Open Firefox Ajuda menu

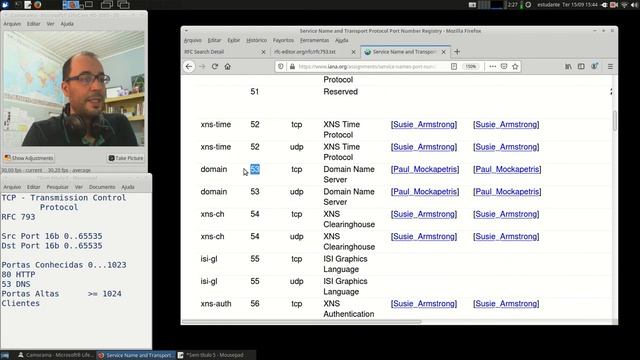[342, 40]
